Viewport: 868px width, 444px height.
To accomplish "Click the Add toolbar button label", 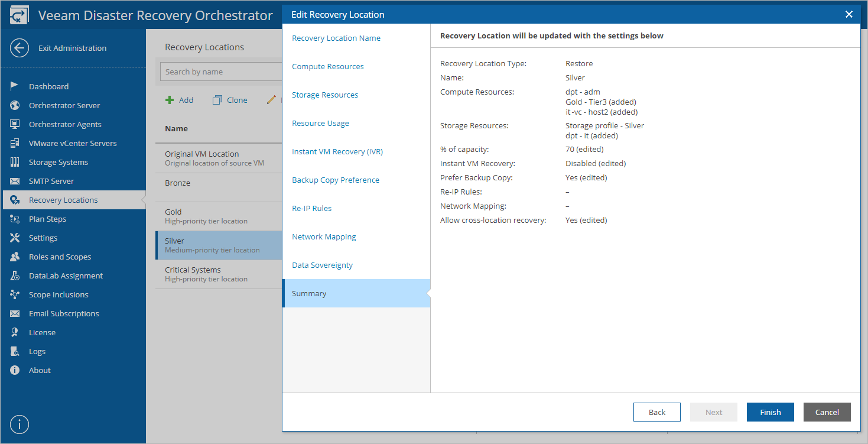I will 186,100.
